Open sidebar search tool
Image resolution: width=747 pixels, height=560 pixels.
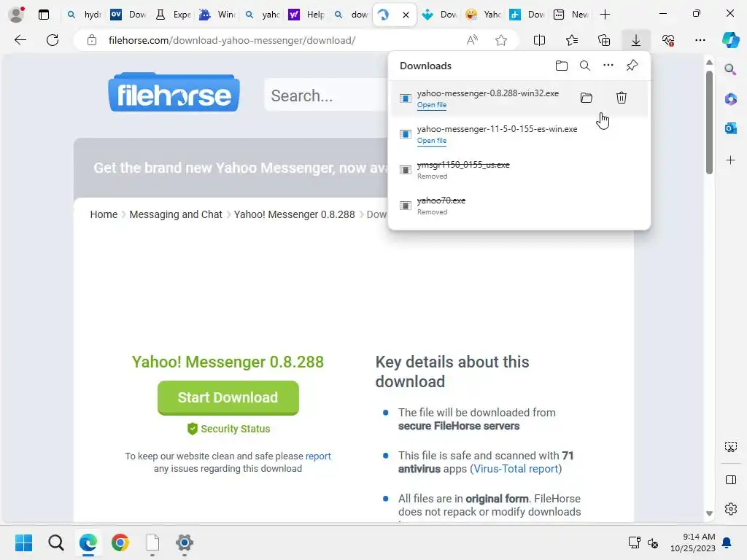[731, 69]
